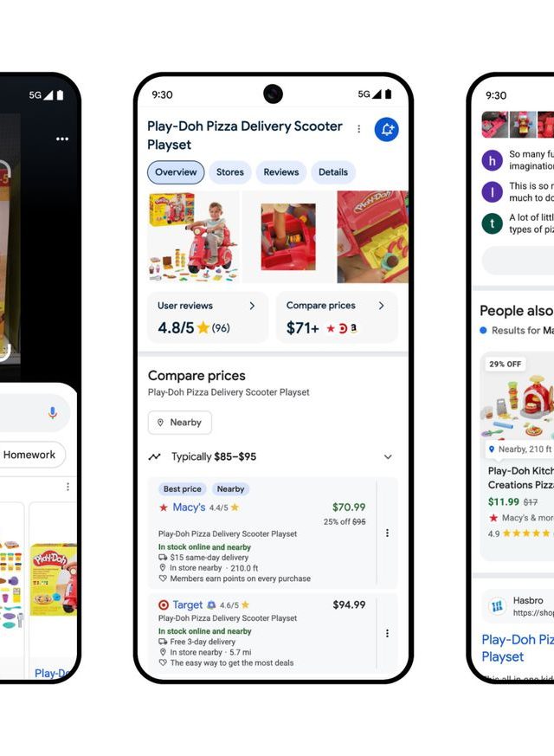
Task: Toggle the Nearby location filter chip
Action: click(180, 423)
